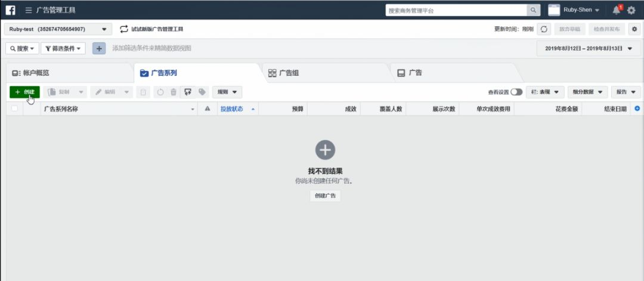Click the search magnifier button in the top bar
The height and width of the screenshot is (281, 644).
(x=533, y=10)
